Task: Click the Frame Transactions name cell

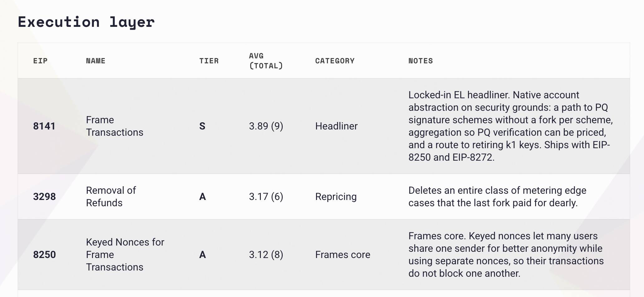Action: coord(115,126)
